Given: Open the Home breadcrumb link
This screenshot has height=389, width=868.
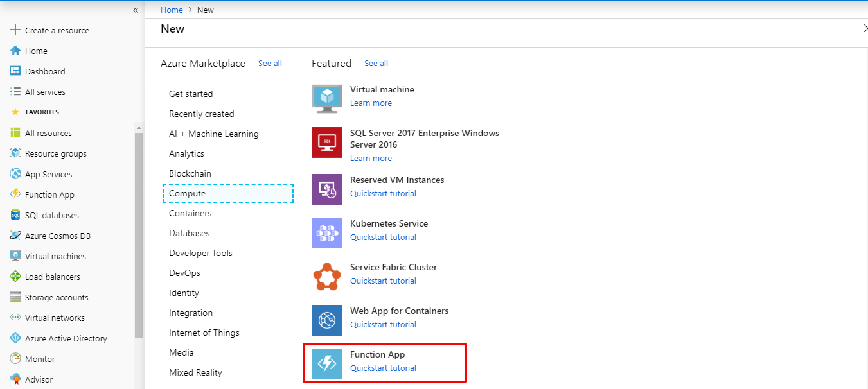Looking at the screenshot, I should click(172, 10).
